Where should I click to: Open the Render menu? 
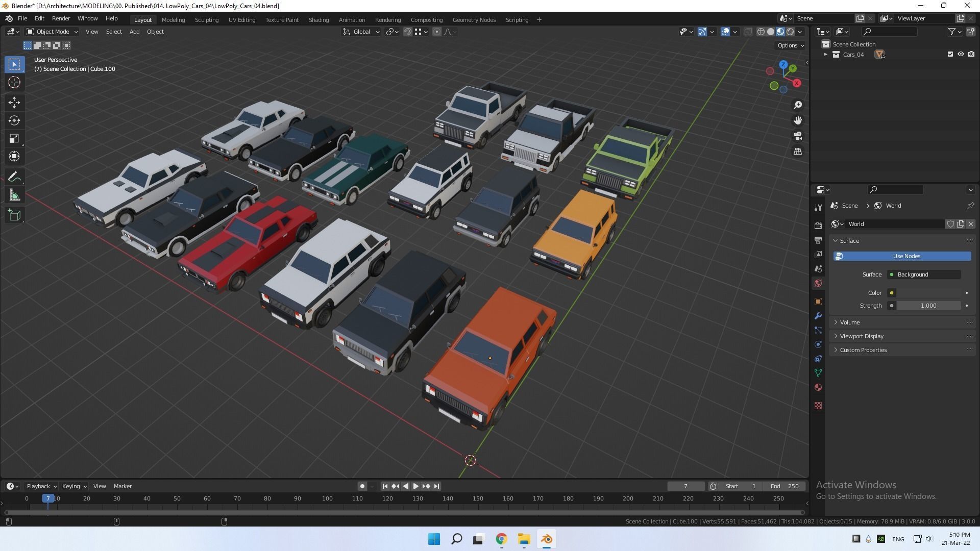click(x=61, y=18)
